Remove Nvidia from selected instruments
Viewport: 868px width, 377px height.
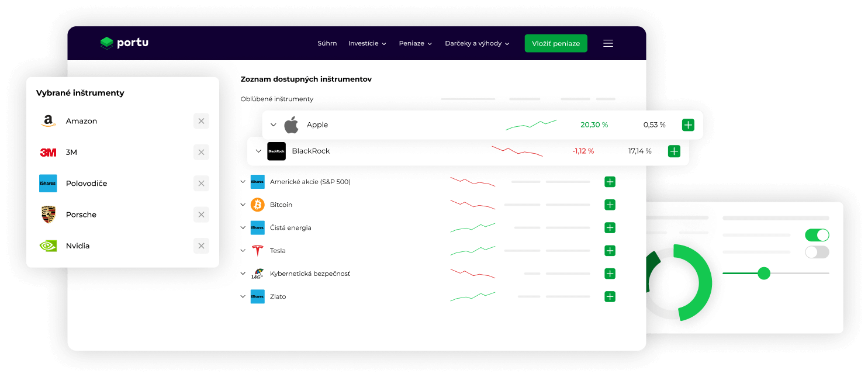tap(201, 246)
